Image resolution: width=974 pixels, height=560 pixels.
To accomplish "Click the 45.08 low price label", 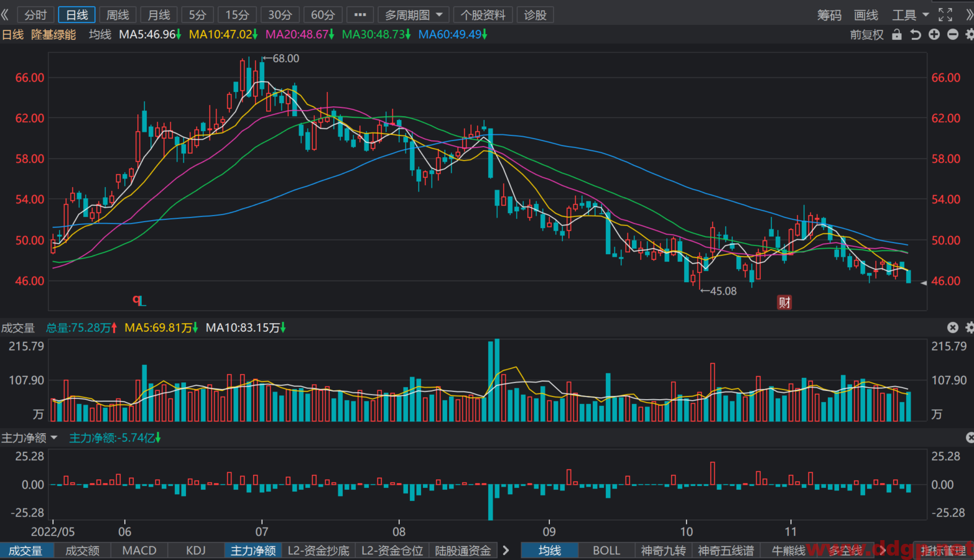I will pyautogui.click(x=723, y=291).
